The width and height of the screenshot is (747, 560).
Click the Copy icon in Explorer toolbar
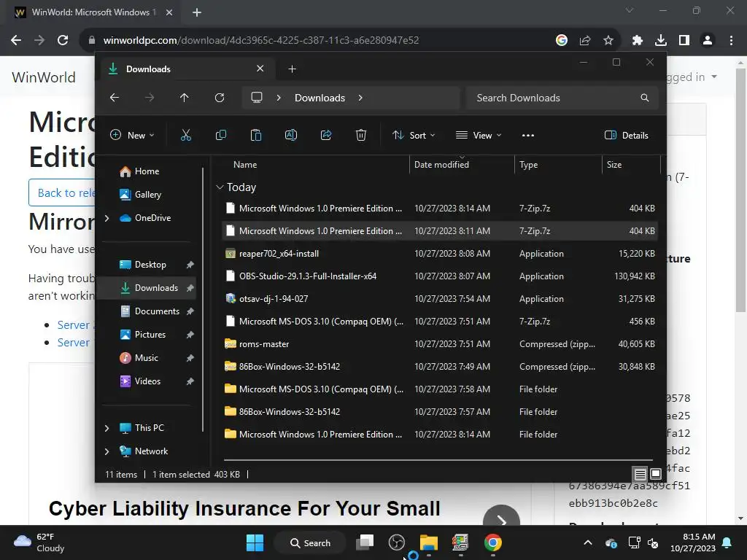coord(221,135)
